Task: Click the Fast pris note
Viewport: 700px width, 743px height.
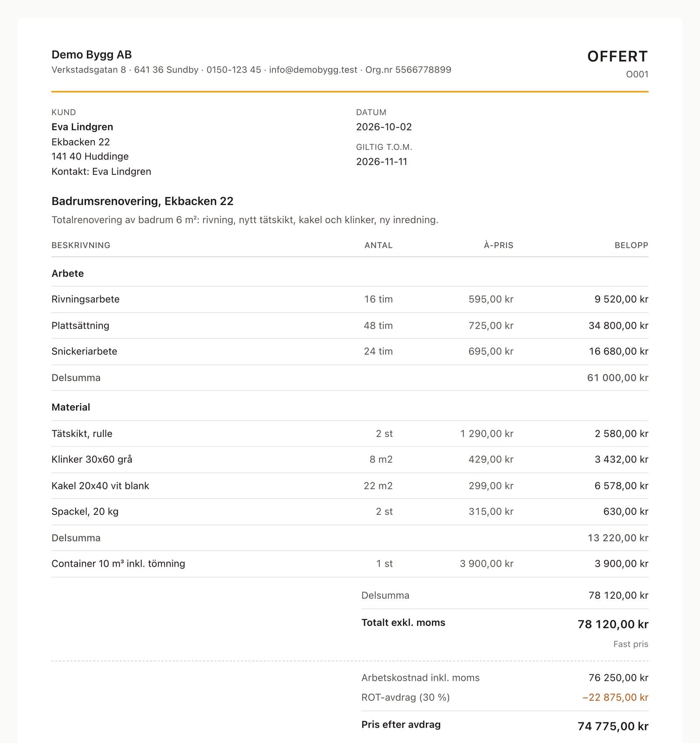Action: click(630, 644)
